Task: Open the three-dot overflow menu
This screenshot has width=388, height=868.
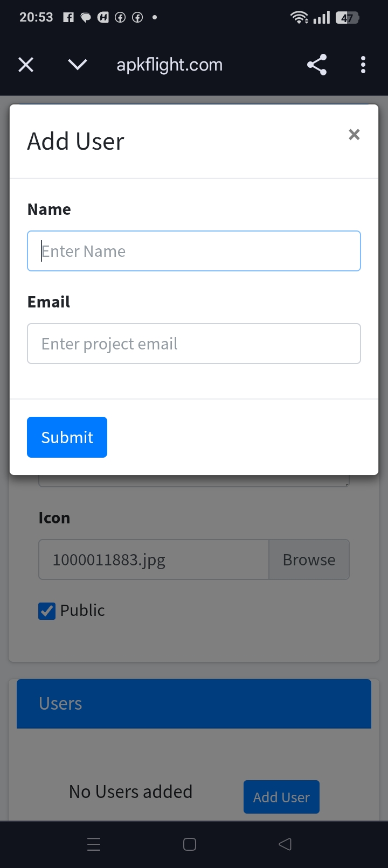Action: [363, 65]
